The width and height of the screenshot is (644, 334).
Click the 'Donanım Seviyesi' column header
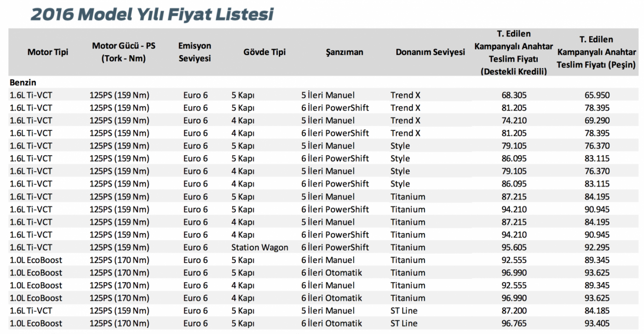(430, 52)
